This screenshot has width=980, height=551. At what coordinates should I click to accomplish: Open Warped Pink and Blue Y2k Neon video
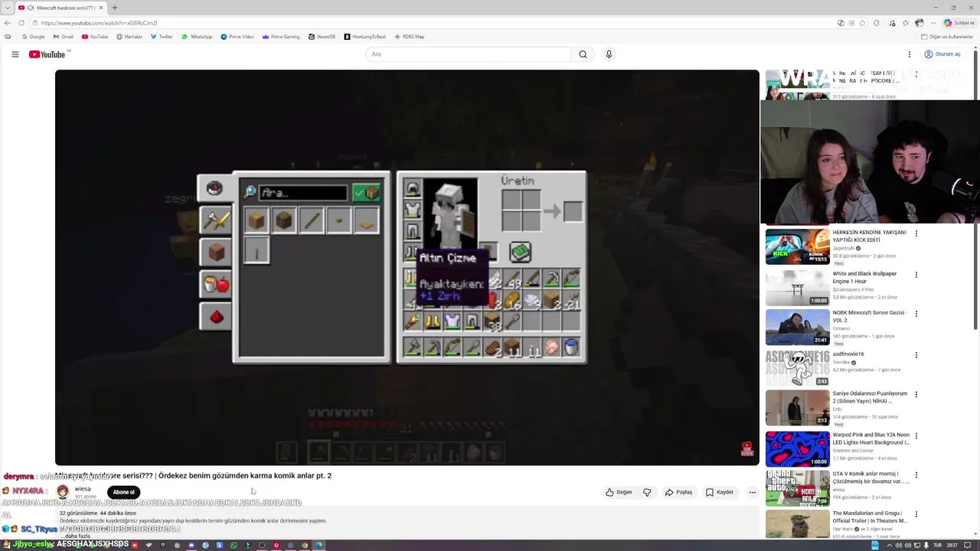point(798,448)
